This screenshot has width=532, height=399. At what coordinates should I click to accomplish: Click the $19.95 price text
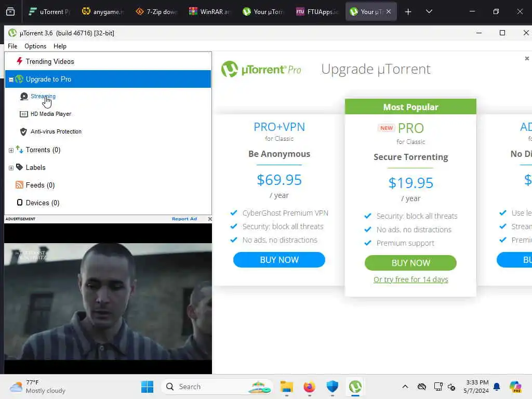pyautogui.click(x=410, y=183)
